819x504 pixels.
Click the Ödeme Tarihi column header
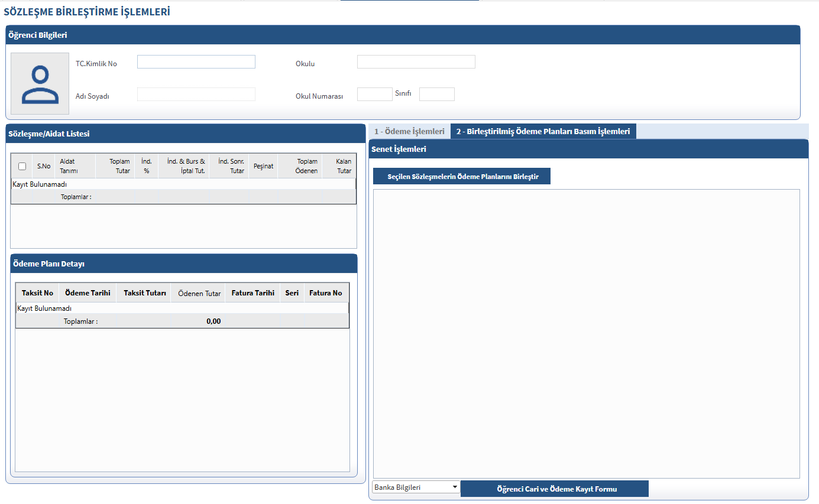click(x=88, y=293)
